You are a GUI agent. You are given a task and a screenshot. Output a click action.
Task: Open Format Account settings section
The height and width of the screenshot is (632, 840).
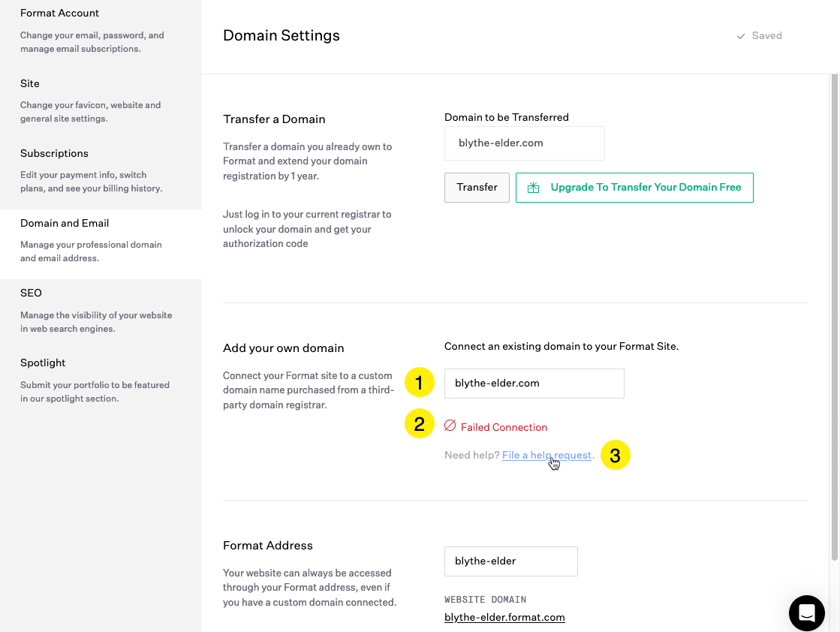tap(60, 14)
